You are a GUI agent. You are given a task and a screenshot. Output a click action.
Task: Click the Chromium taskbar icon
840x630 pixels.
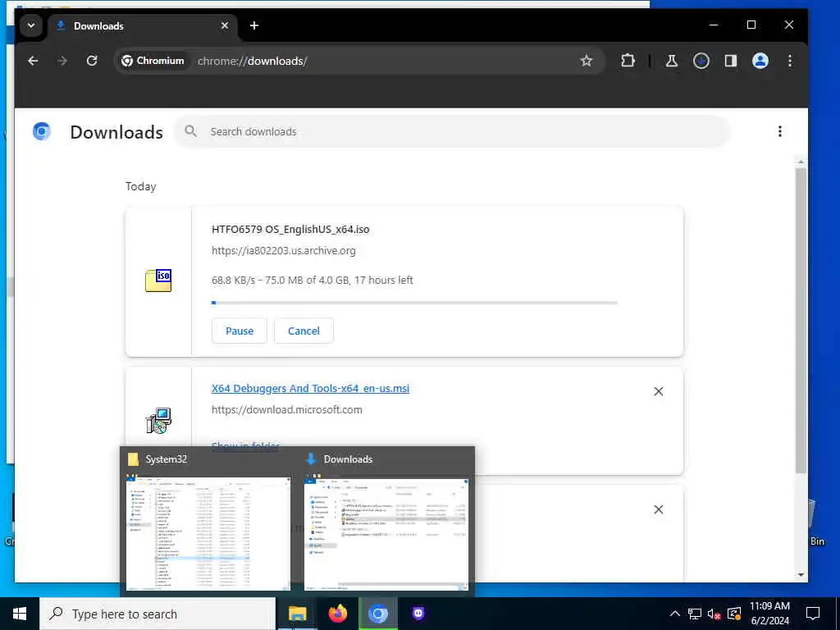click(378, 614)
